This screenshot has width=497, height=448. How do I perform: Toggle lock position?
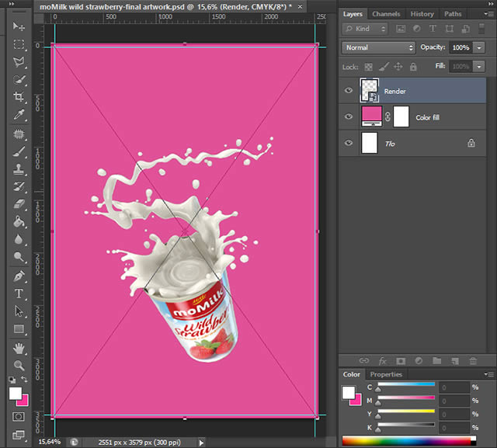[398, 67]
